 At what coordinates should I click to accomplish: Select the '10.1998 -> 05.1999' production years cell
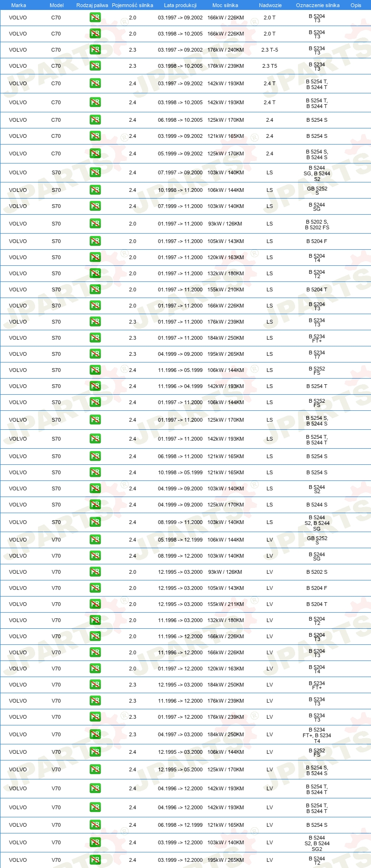point(180,472)
